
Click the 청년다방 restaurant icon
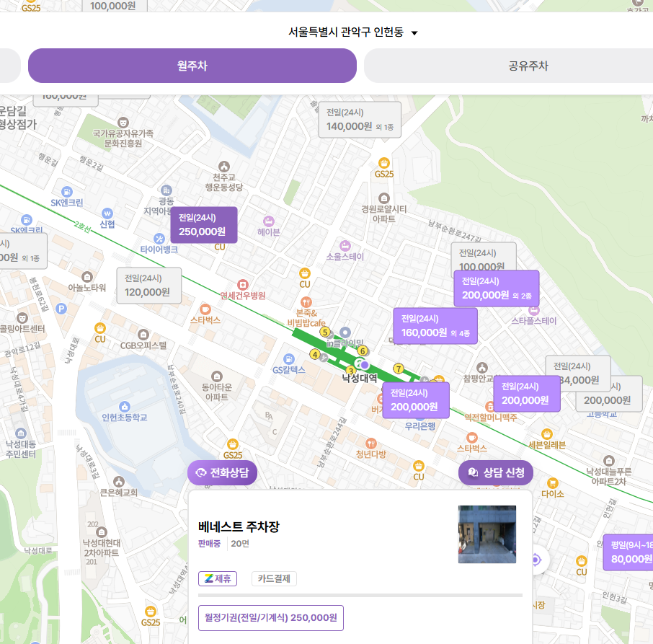tap(370, 444)
